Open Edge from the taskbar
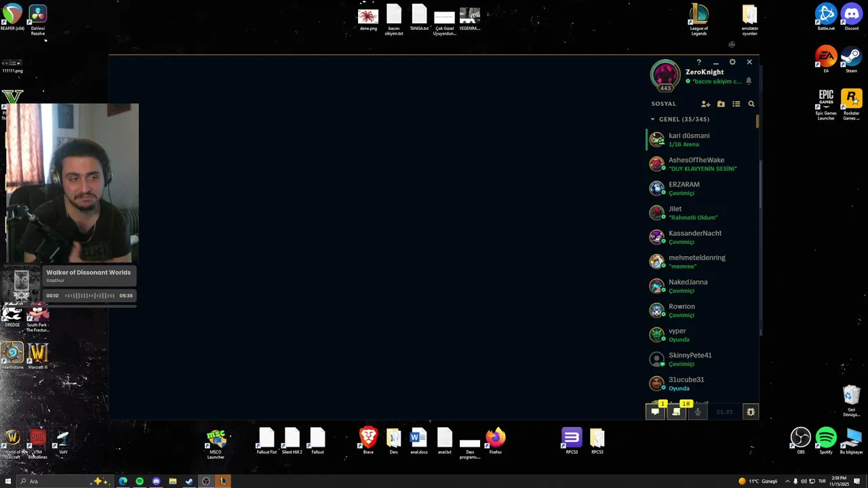This screenshot has height=488, width=868. coord(123,481)
